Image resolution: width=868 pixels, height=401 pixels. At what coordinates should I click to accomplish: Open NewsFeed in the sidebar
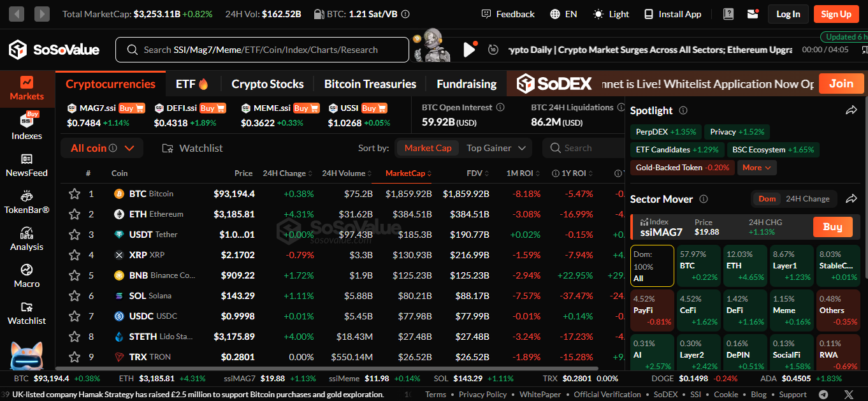click(27, 164)
